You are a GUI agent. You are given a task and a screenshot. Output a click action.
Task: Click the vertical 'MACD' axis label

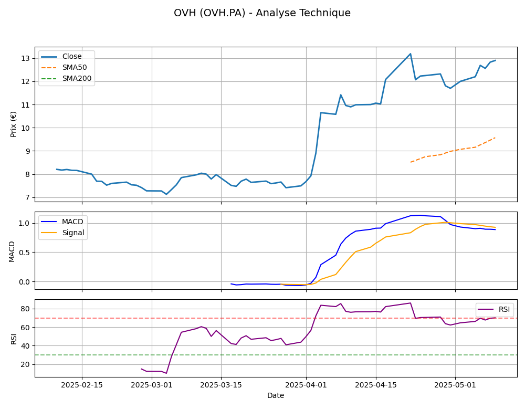tap(12, 251)
